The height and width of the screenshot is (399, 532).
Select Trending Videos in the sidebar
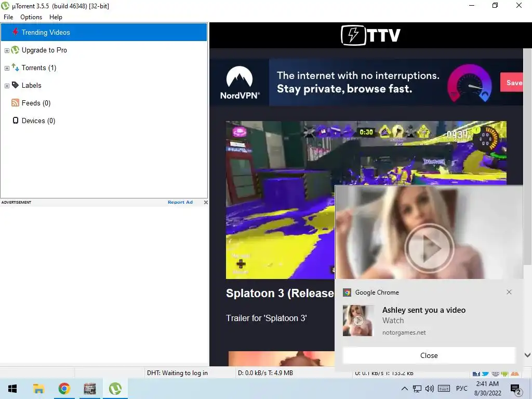click(x=104, y=32)
